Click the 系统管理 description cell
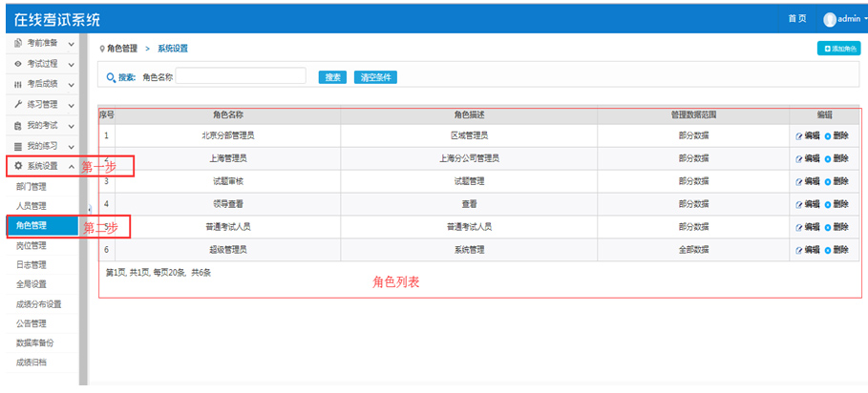 pos(470,250)
